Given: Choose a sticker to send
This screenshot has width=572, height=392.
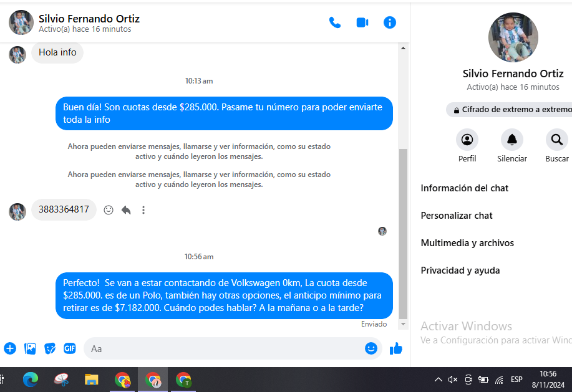Looking at the screenshot, I should click(x=50, y=348).
